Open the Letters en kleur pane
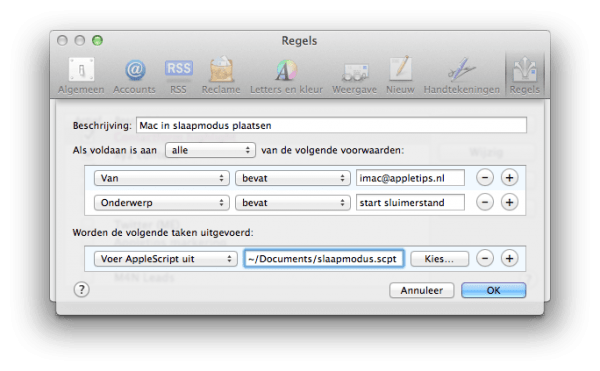The image size is (600, 371). [x=286, y=76]
